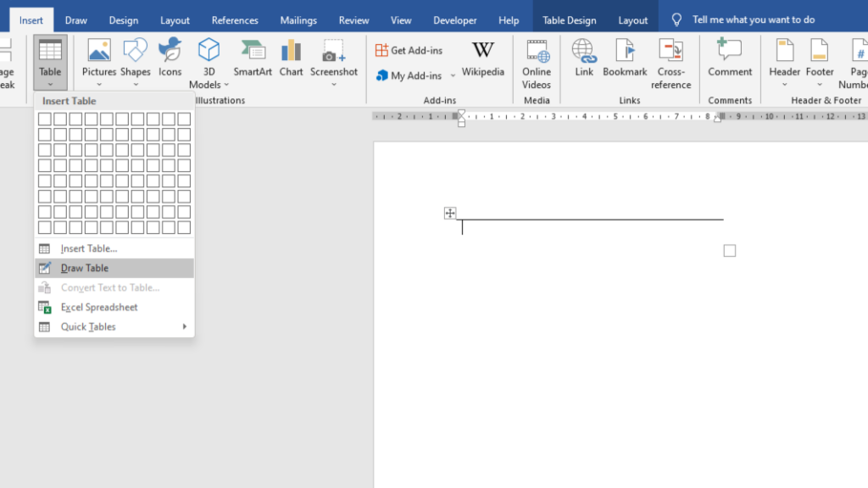
Task: Open the Developer tab
Action: pos(455,20)
